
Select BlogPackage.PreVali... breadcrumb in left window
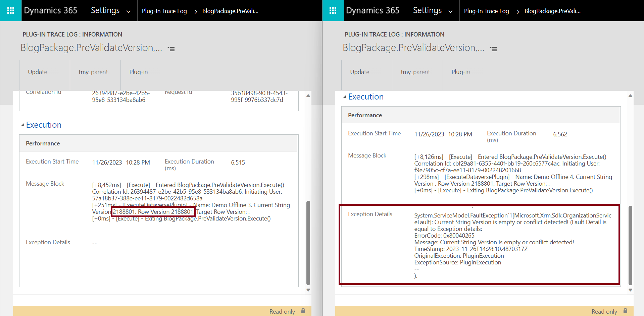(230, 11)
